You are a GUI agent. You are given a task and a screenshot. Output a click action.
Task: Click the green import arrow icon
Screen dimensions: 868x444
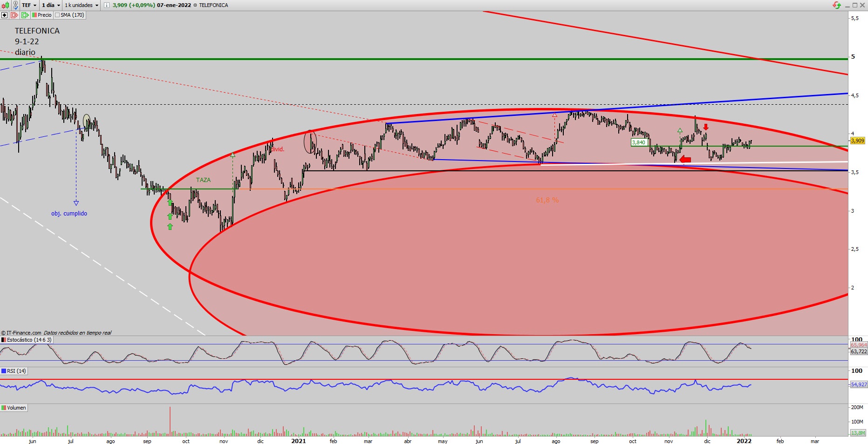tap(25, 15)
